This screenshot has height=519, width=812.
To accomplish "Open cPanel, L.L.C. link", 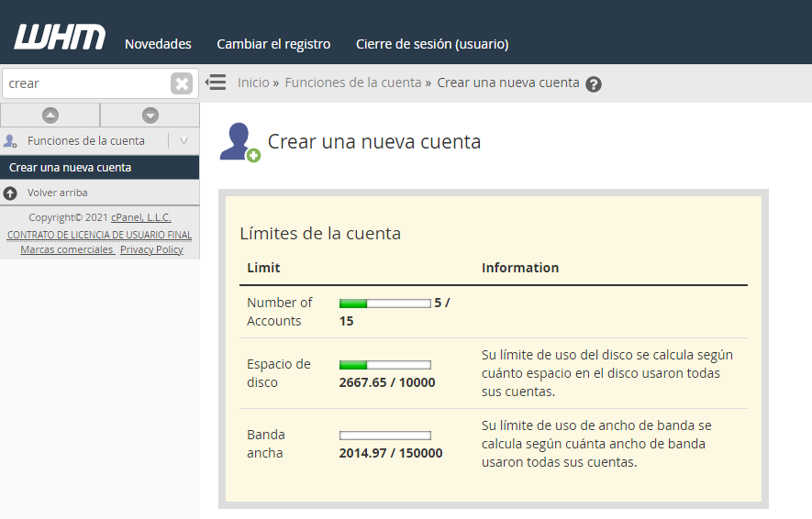I will tap(140, 218).
